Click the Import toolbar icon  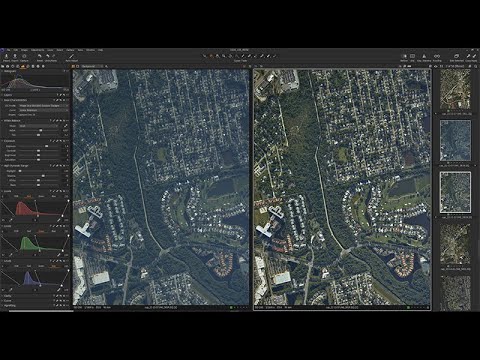[x=6, y=56]
